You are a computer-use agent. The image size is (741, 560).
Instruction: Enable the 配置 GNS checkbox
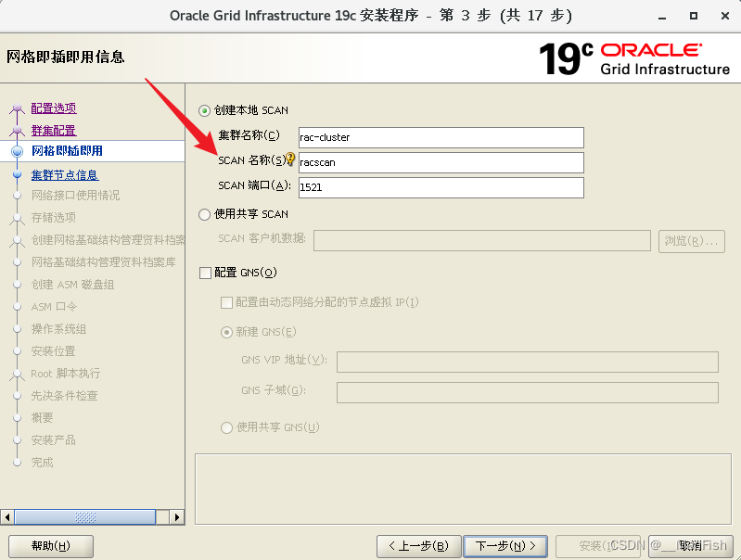[205, 274]
